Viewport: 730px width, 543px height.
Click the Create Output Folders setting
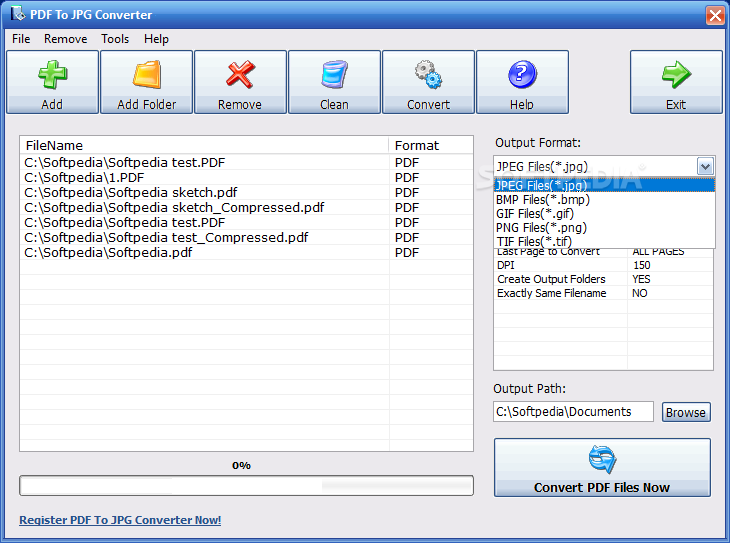tap(551, 279)
